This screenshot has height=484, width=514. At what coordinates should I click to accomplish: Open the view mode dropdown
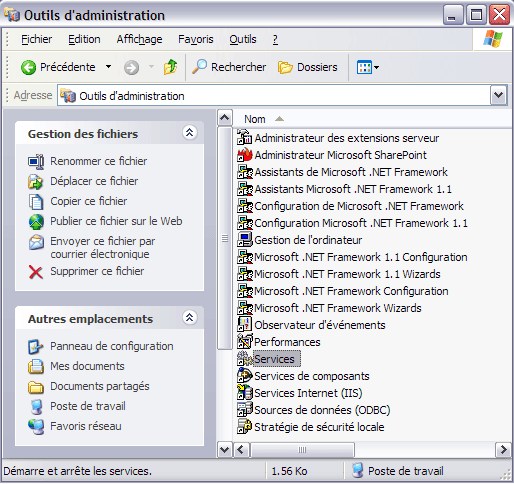(368, 68)
